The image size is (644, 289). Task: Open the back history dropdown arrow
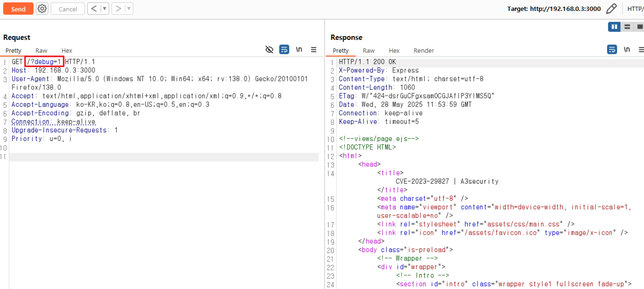pos(105,9)
